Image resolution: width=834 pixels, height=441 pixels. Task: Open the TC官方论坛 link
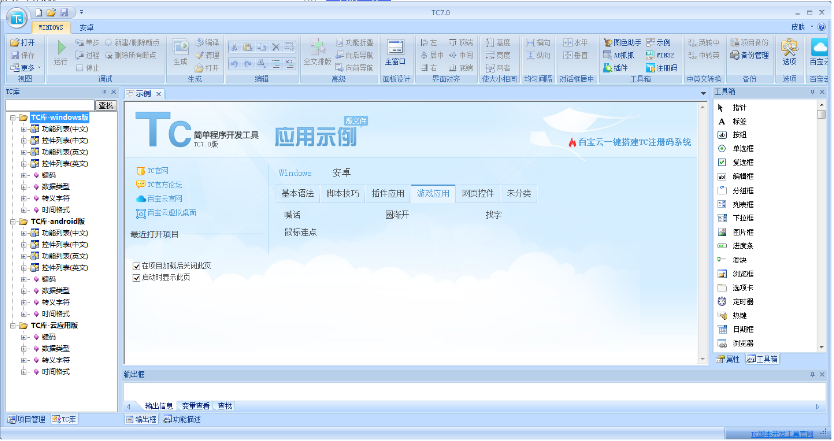164,185
